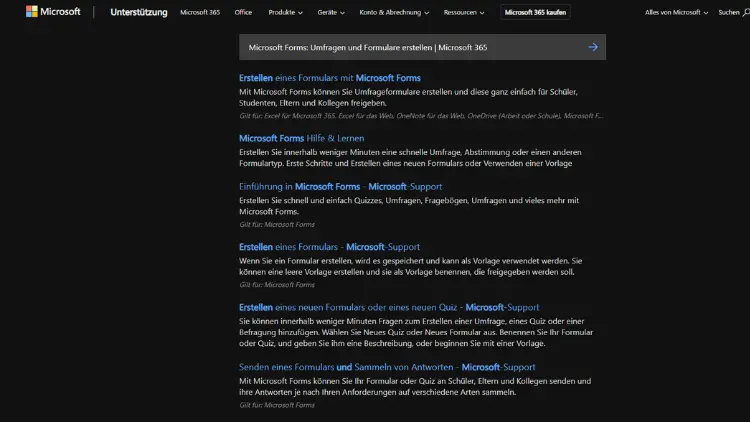Submit search with the arrow icon
Viewport: 750px width, 422px height.
593,47
